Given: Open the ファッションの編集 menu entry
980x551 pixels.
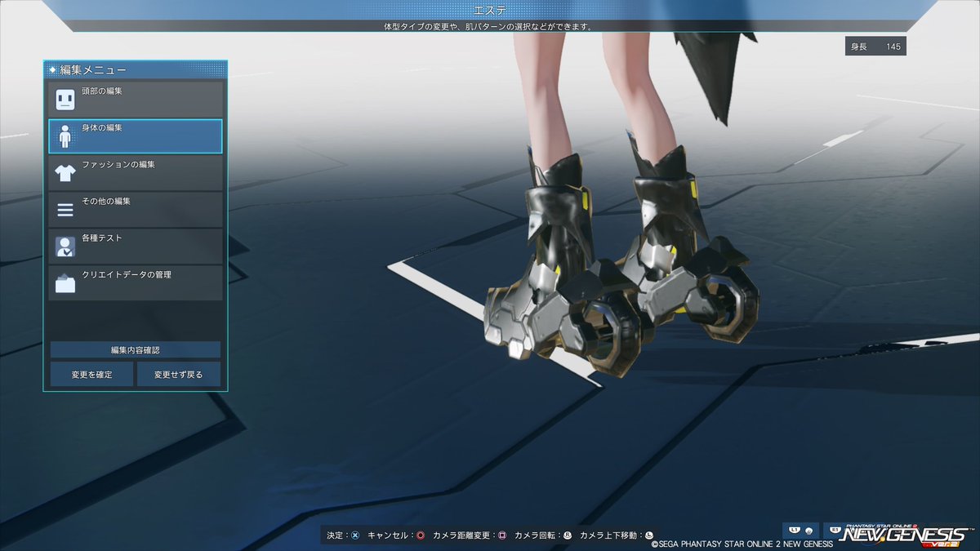Looking at the screenshot, I should pyautogui.click(x=136, y=172).
